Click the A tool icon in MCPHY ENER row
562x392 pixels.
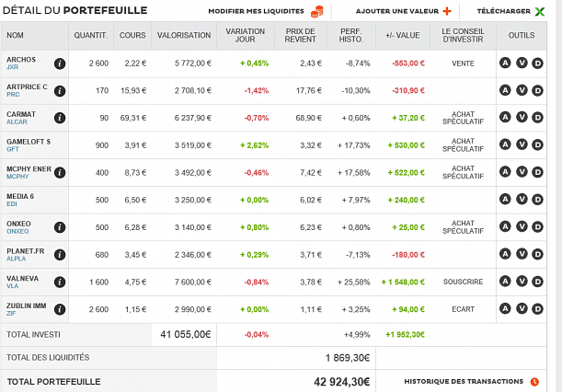click(x=505, y=172)
